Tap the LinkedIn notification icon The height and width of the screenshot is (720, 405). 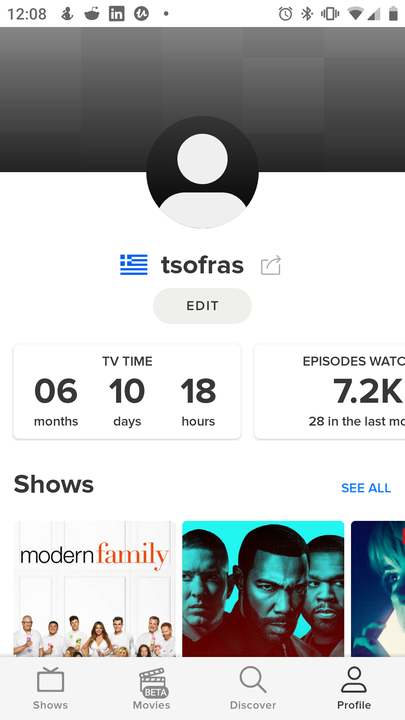[117, 14]
